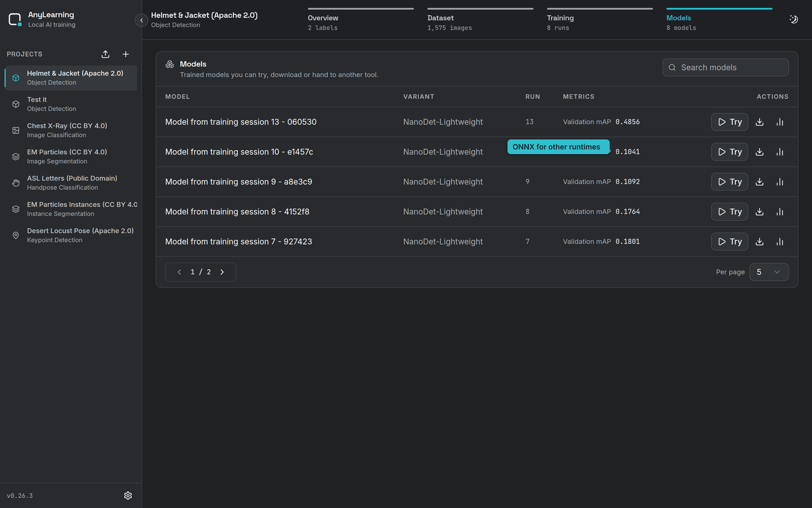Click the AnyLearning logo
Viewport: 812px width, 508px height.
click(15, 20)
